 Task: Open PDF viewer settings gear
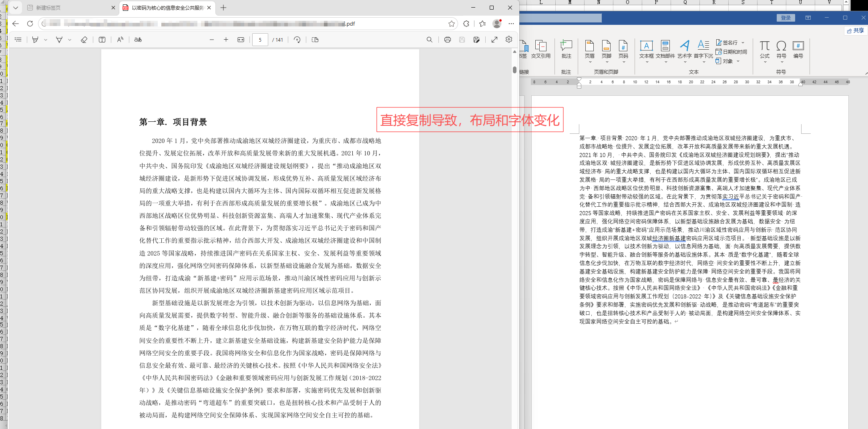[x=509, y=39]
